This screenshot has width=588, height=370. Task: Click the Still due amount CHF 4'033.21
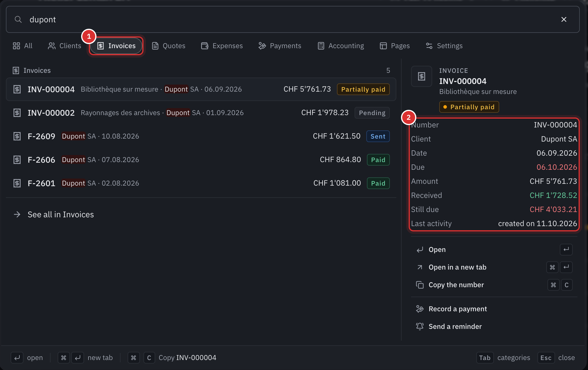click(x=553, y=209)
